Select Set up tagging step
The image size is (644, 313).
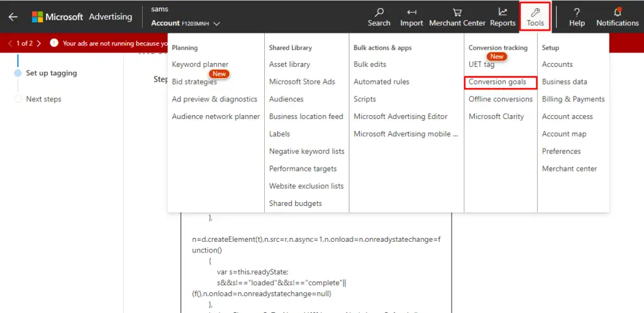[52, 73]
